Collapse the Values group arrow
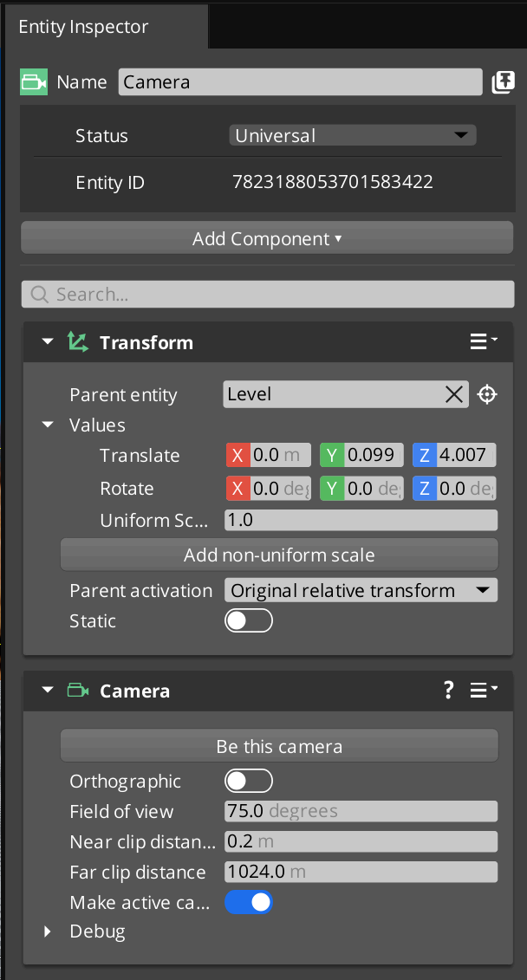Screen dimensions: 527x980 (49, 425)
